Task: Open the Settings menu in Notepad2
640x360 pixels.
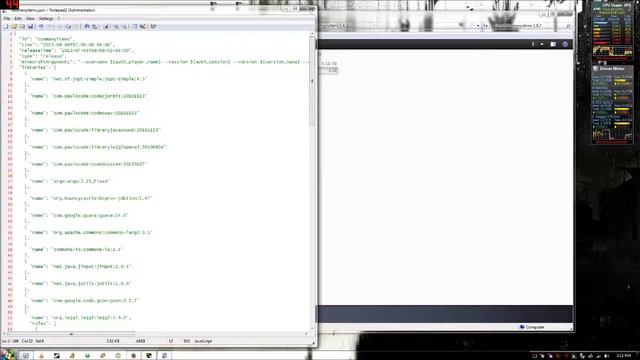Action: coord(46,18)
